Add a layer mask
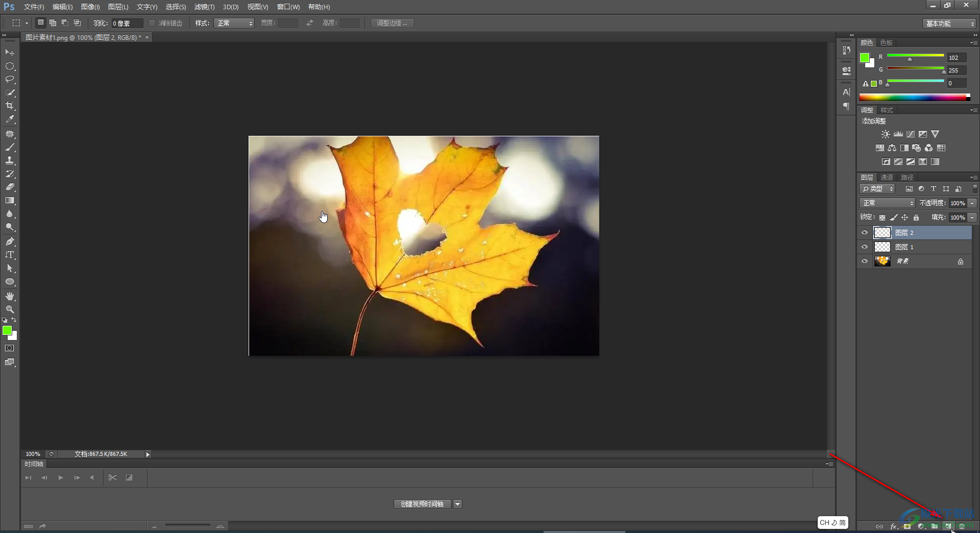 point(907,526)
